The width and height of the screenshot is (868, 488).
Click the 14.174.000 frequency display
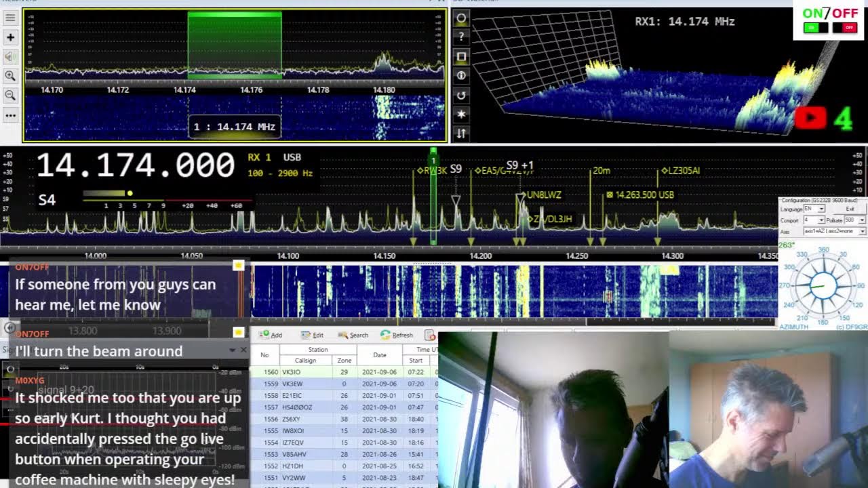pyautogui.click(x=135, y=166)
